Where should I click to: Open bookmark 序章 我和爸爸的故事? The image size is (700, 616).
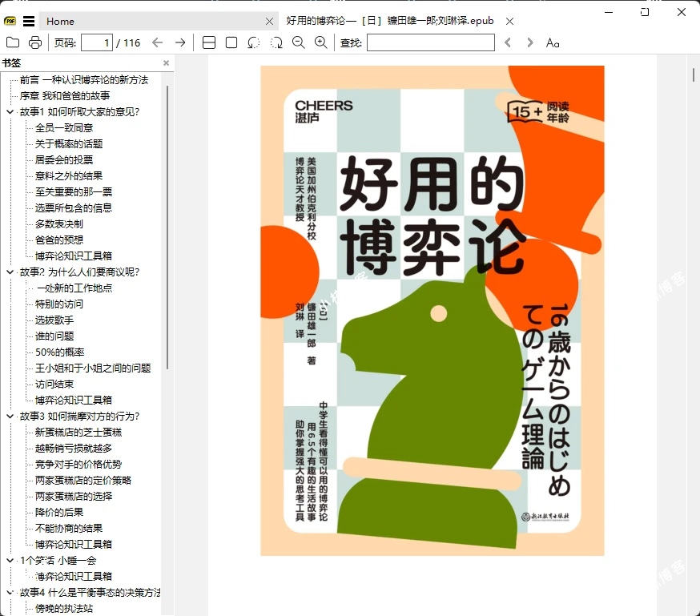pyautogui.click(x=65, y=96)
